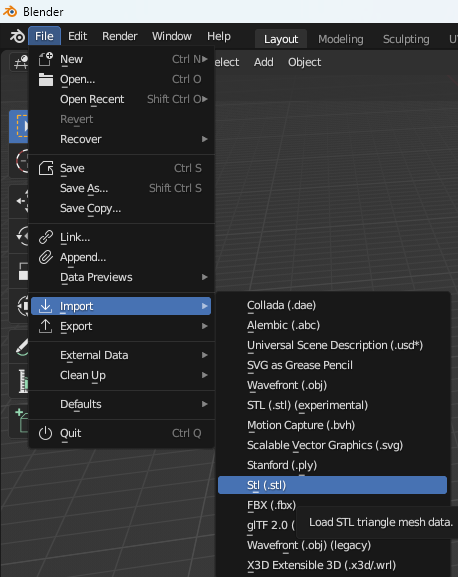Choose Quit from the File menu
458x577 pixels.
point(121,433)
